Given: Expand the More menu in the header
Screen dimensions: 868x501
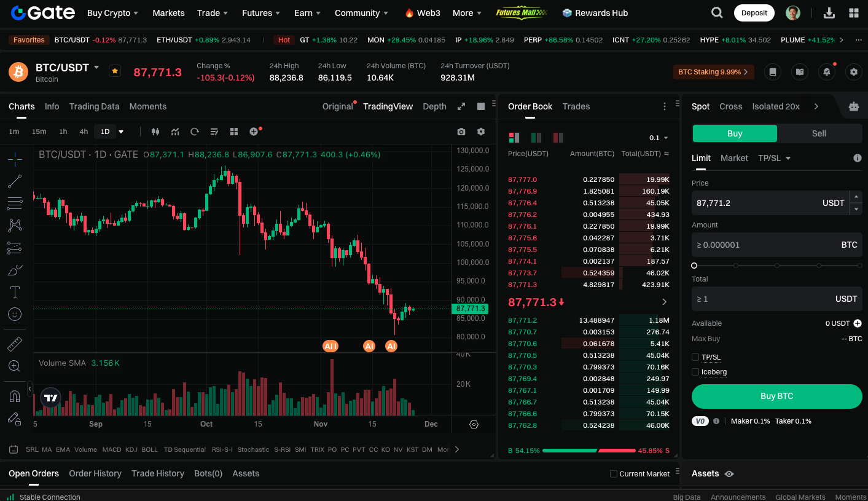Looking at the screenshot, I should point(467,13).
